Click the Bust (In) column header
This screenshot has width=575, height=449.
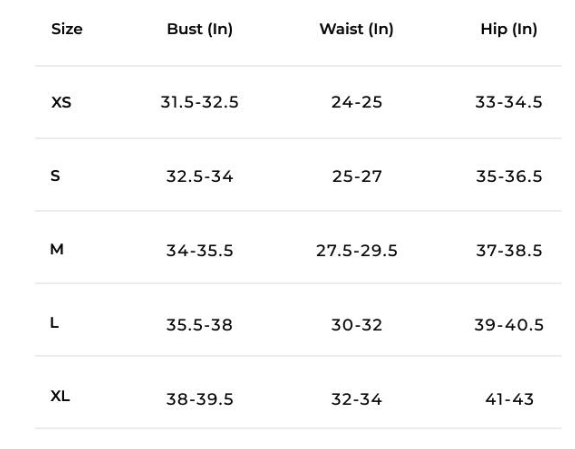[x=200, y=29]
